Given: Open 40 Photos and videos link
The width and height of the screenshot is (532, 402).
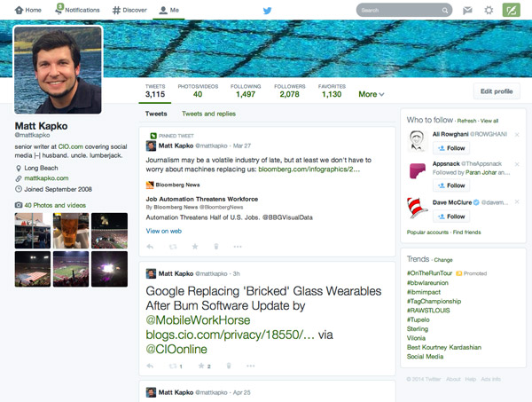Looking at the screenshot, I should click(55, 205).
